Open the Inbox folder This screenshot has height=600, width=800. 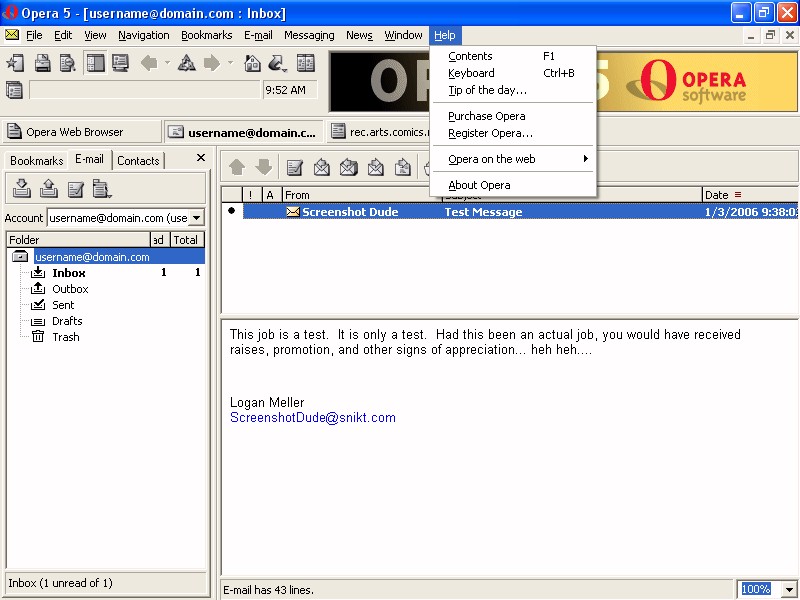pos(69,273)
